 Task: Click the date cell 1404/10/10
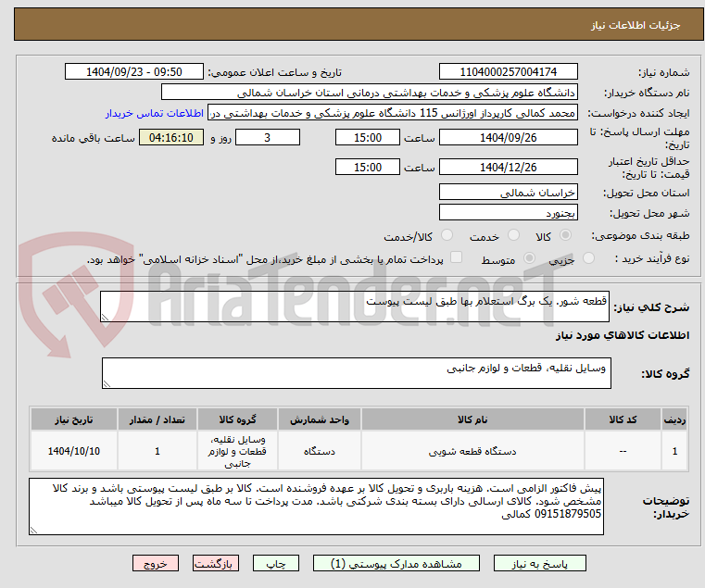pyautogui.click(x=74, y=451)
